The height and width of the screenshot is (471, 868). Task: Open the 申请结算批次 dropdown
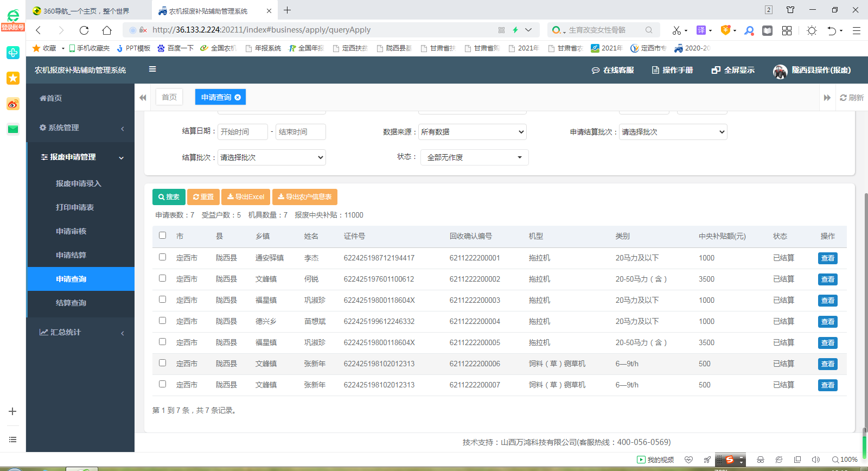pos(673,132)
